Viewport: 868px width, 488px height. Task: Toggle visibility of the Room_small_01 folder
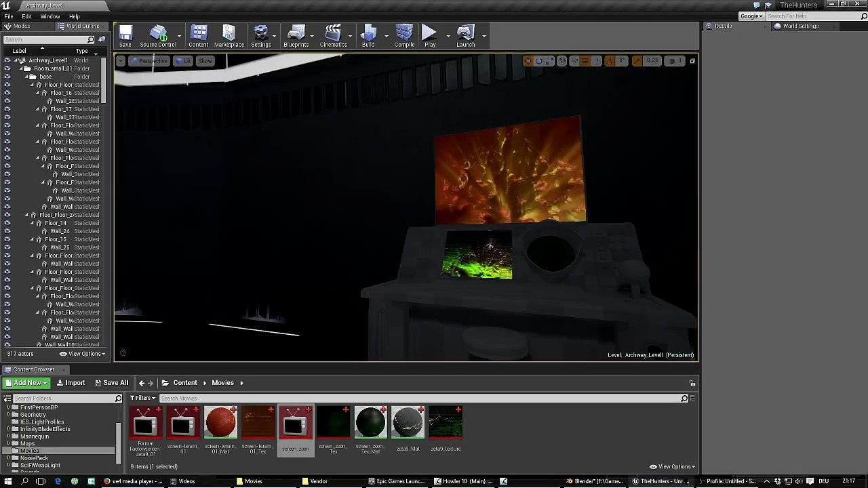point(7,68)
